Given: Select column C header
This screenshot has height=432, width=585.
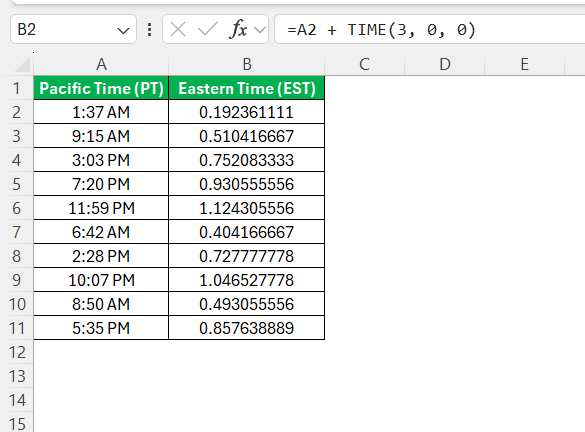Looking at the screenshot, I should click(365, 64).
